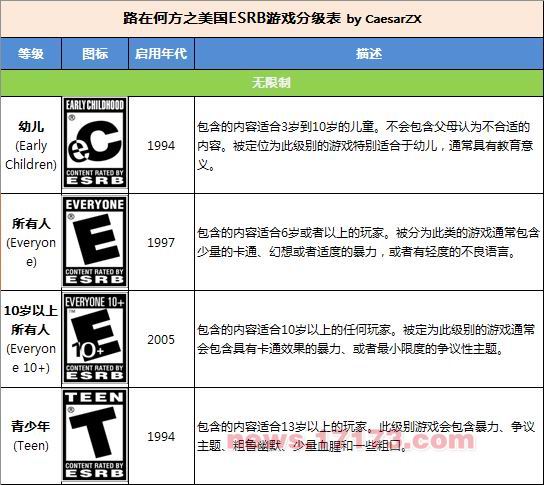The height and width of the screenshot is (485, 544).
Task: Click the Teen T rating icon
Action: coord(95,435)
